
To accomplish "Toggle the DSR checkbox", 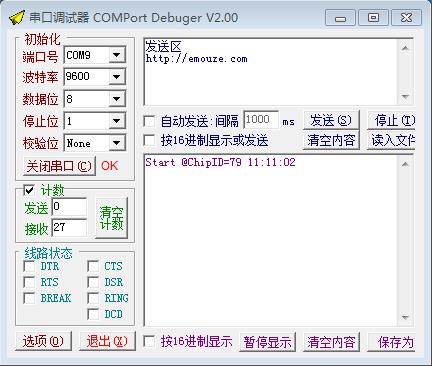I will 93,282.
